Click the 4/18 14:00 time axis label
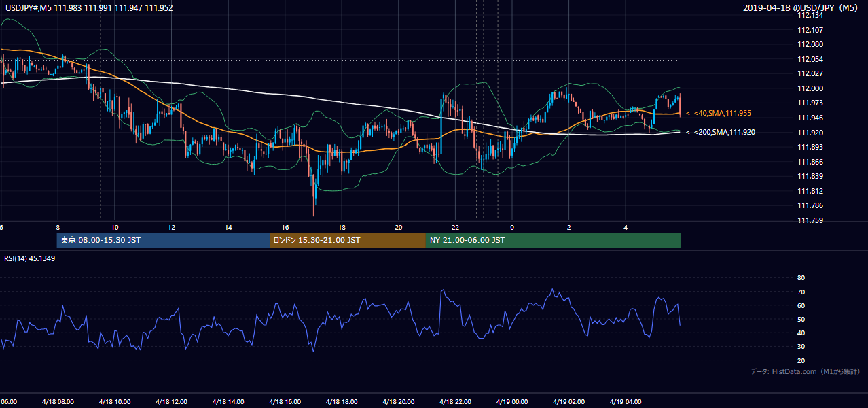The width and height of the screenshot is (868, 408). click(228, 402)
